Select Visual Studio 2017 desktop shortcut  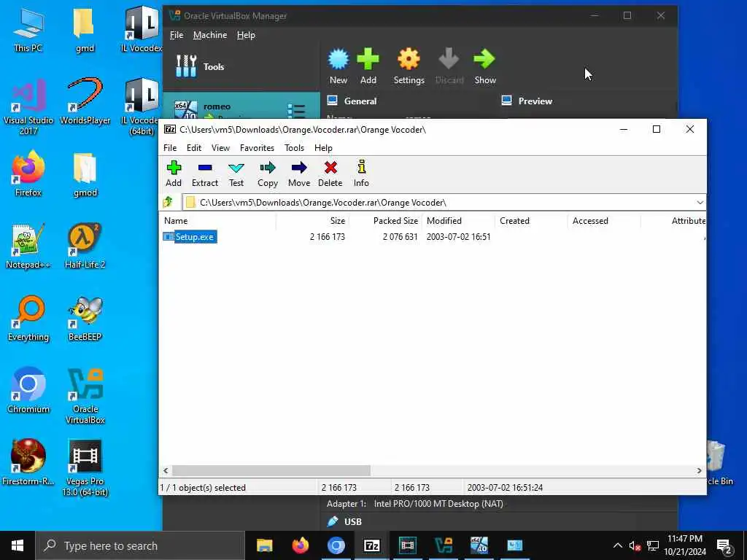click(x=28, y=107)
